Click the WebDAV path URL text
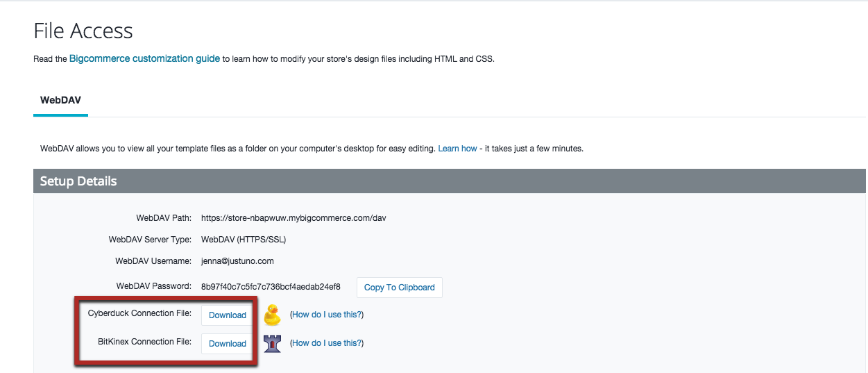 (293, 218)
